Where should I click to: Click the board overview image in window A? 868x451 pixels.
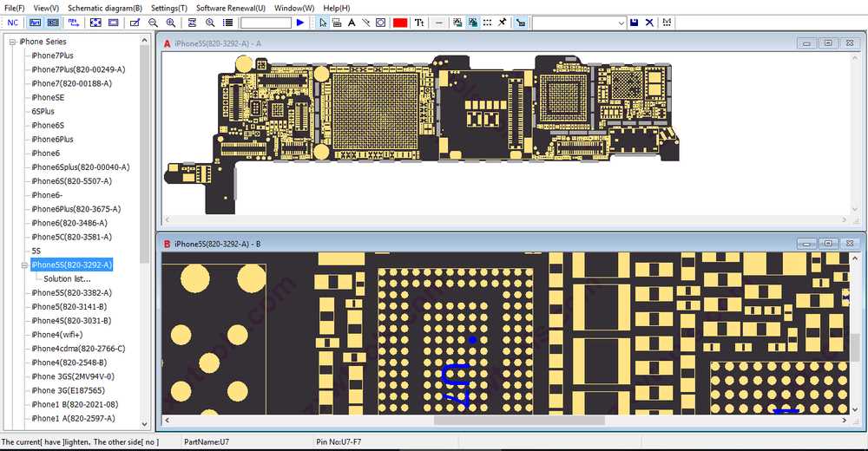422,134
